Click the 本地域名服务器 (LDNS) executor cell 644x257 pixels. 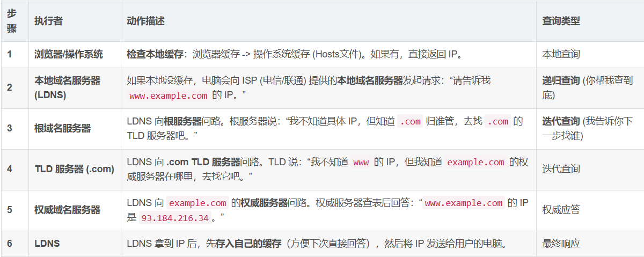[x=67, y=88]
